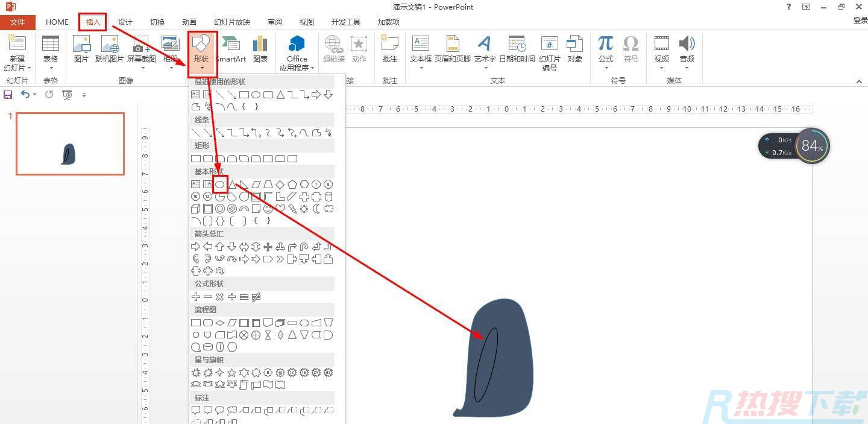Screen dimensions: 868x424
Task: Select the oval shape in basic shapes
Action: click(x=220, y=185)
